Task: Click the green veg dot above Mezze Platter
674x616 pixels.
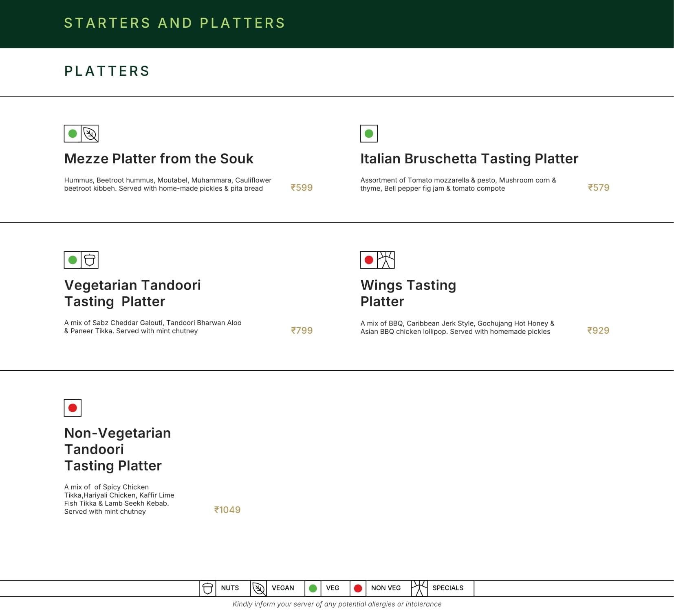Action: [73, 134]
